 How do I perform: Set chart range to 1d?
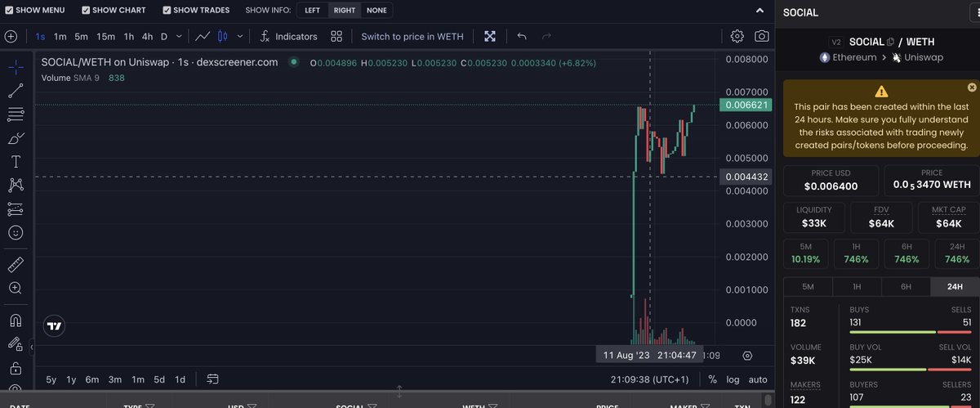[x=180, y=379]
